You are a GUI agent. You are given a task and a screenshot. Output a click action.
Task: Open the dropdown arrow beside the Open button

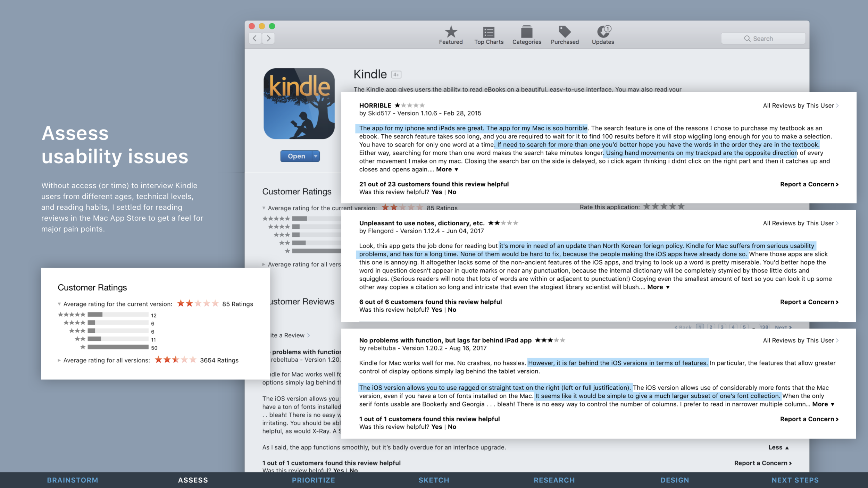click(x=316, y=156)
